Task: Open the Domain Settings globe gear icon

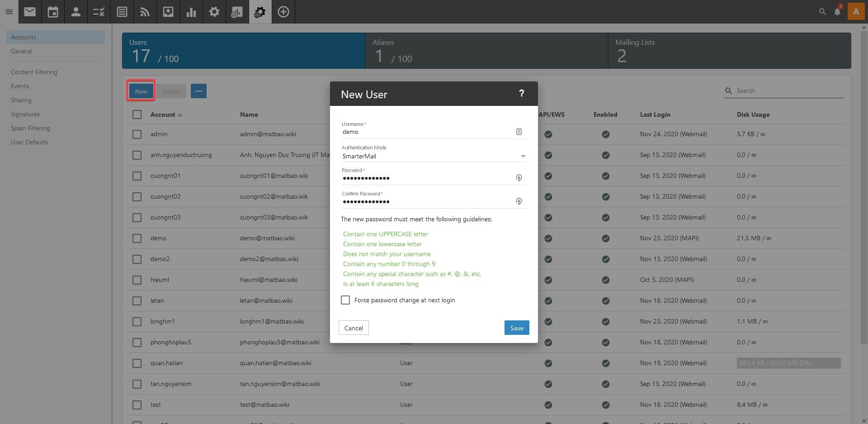Action: pyautogui.click(x=260, y=12)
